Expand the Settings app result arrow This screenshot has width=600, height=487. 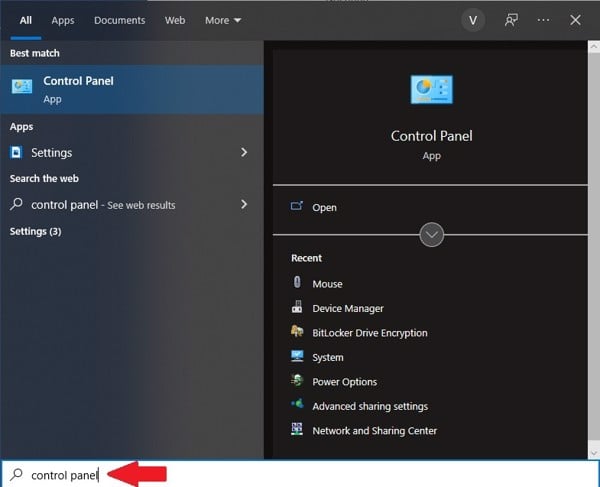244,152
